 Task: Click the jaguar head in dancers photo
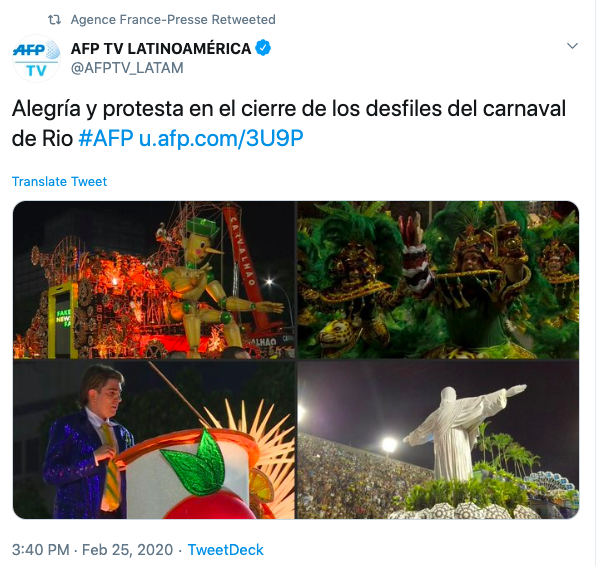click(x=339, y=333)
